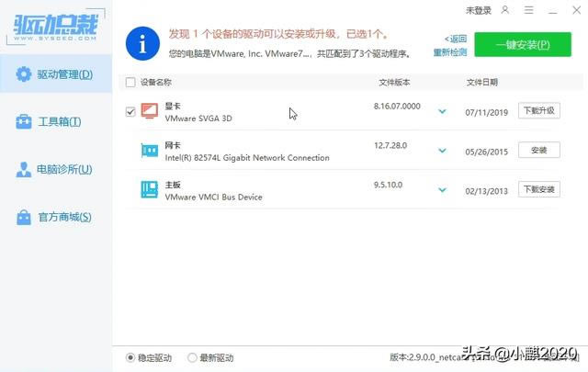
Task: Click the version number 12.7.28.0
Action: click(x=390, y=145)
